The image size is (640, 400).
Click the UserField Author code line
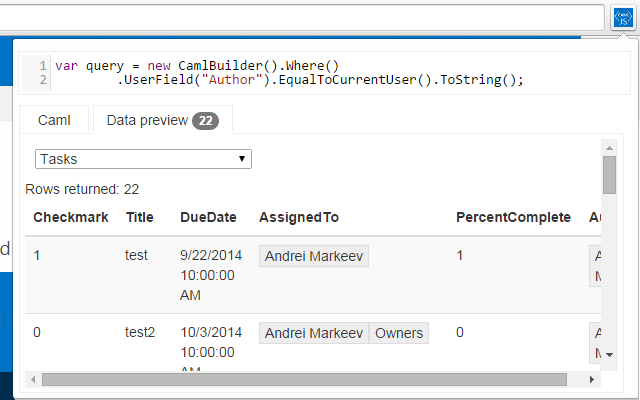pyautogui.click(x=320, y=80)
